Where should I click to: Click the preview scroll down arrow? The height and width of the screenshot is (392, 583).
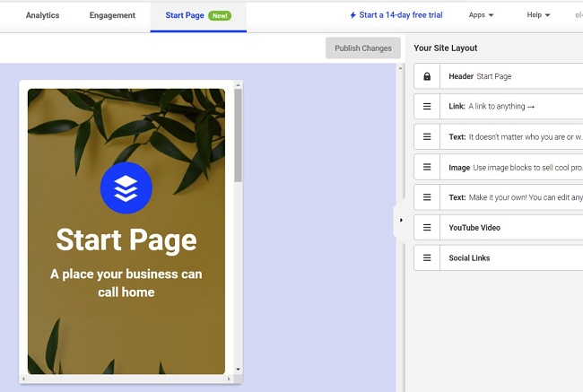point(238,370)
